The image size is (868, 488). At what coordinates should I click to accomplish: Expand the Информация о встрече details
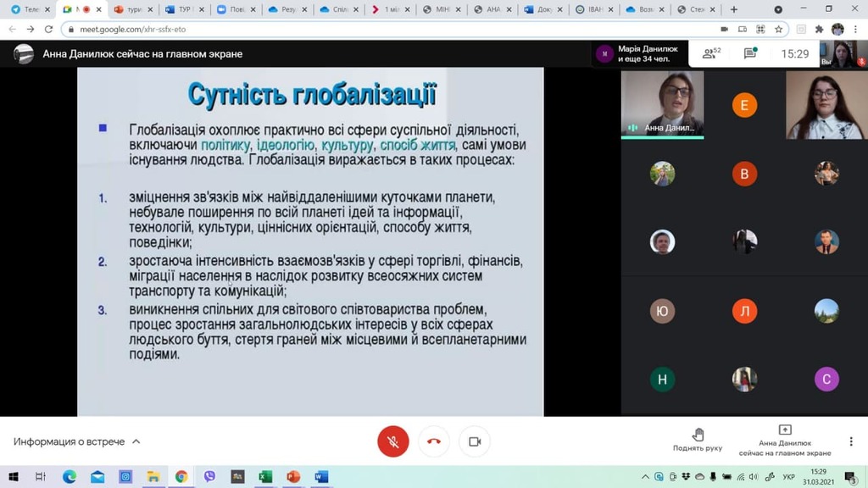click(76, 441)
